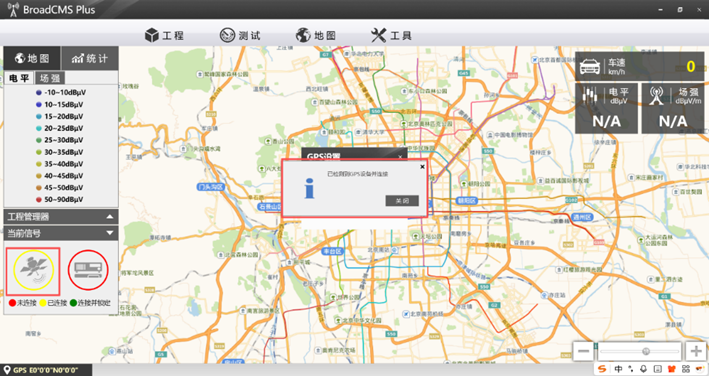Click the 50~90dBμV legend color dot

point(39,200)
